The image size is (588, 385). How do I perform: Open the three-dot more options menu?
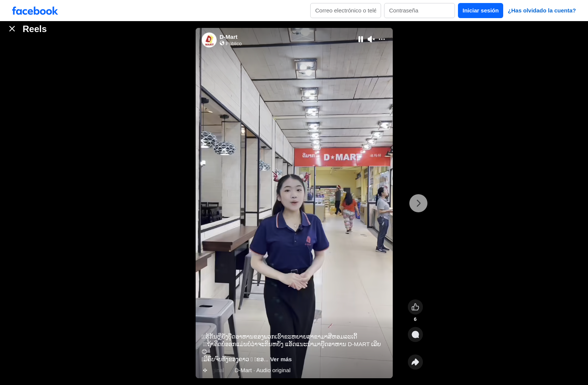coord(382,39)
